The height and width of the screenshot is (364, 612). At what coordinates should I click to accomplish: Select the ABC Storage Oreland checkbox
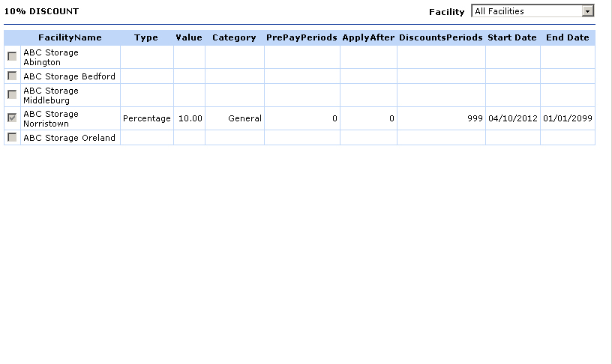click(12, 138)
